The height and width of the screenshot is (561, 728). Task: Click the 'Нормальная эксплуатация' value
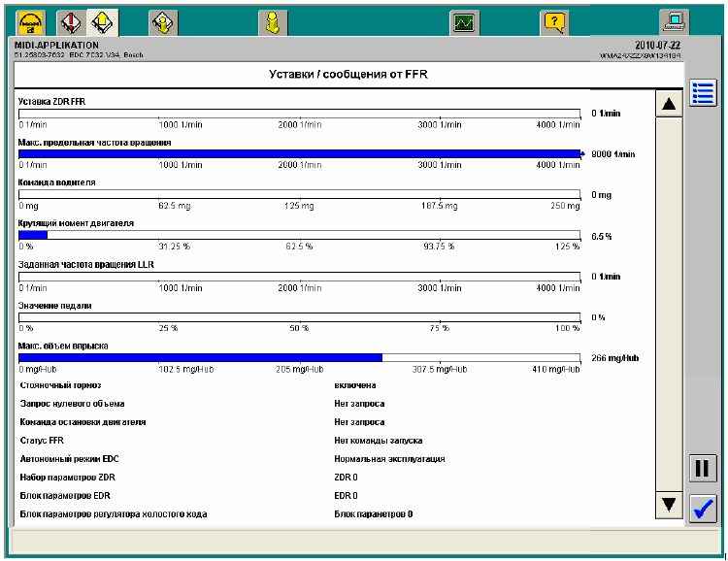389,459
